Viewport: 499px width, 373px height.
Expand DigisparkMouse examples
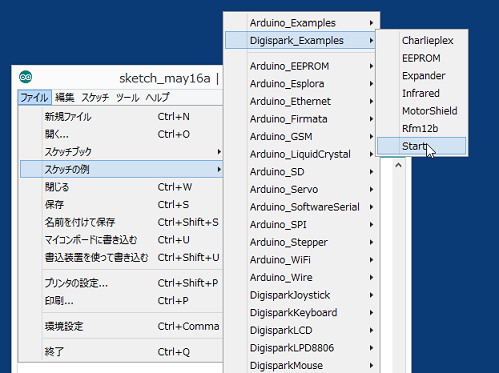[302, 365]
